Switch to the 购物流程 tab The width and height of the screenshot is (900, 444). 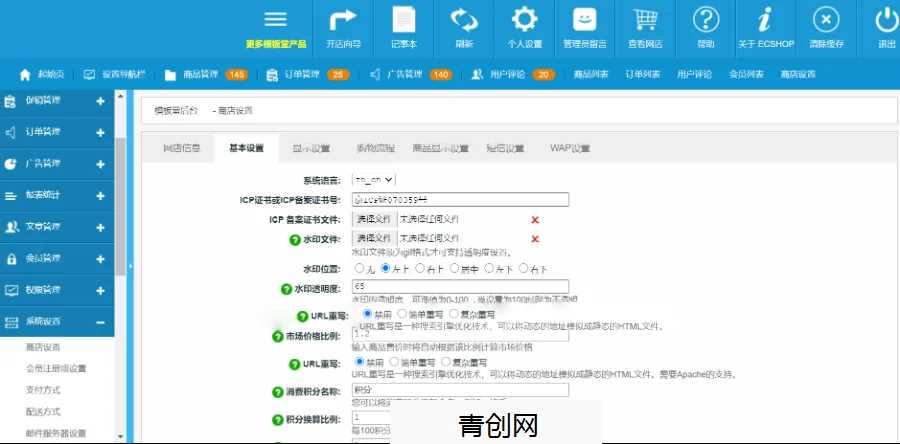pos(375,148)
